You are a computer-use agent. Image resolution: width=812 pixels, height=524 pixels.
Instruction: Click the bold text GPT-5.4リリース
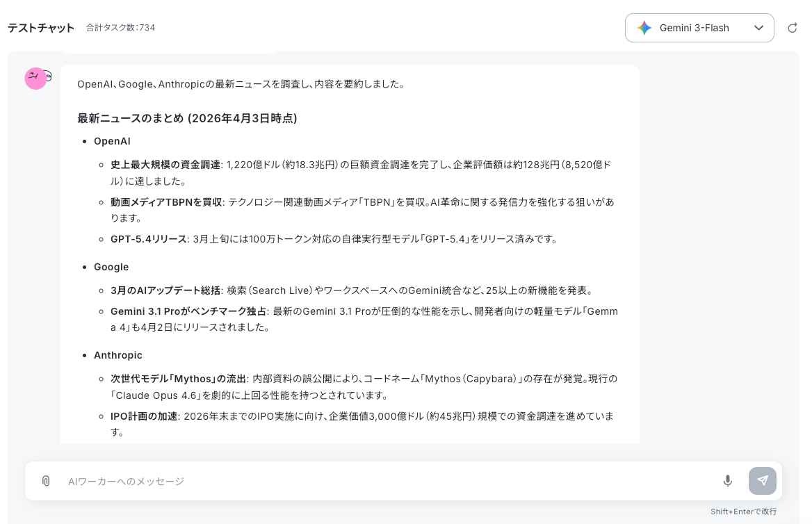(148, 239)
